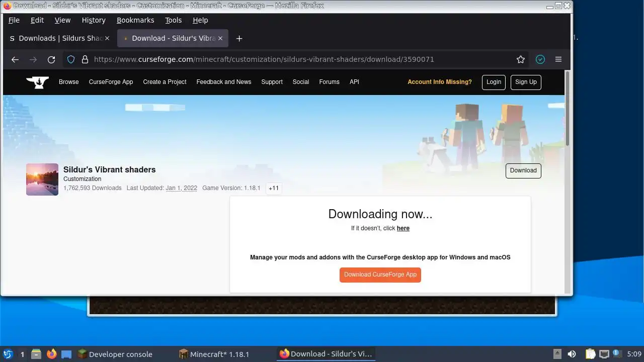The image size is (644, 362).
Task: Open the Edit menu
Action: (x=37, y=20)
